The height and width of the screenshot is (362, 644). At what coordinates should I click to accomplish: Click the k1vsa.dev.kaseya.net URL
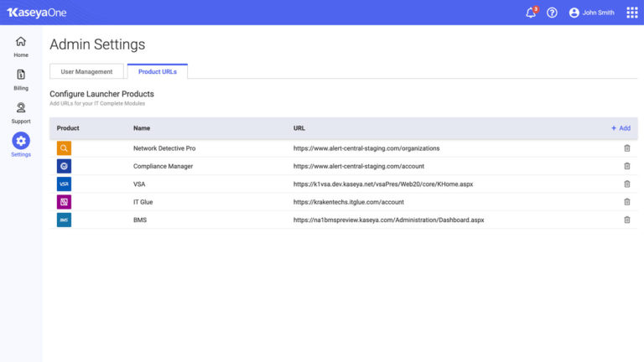[383, 184]
